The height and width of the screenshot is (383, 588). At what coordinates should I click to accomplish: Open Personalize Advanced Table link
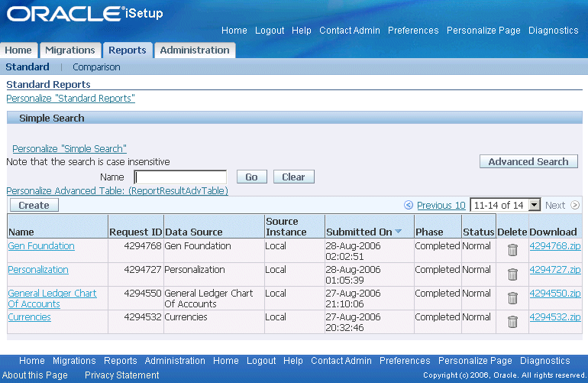117,191
